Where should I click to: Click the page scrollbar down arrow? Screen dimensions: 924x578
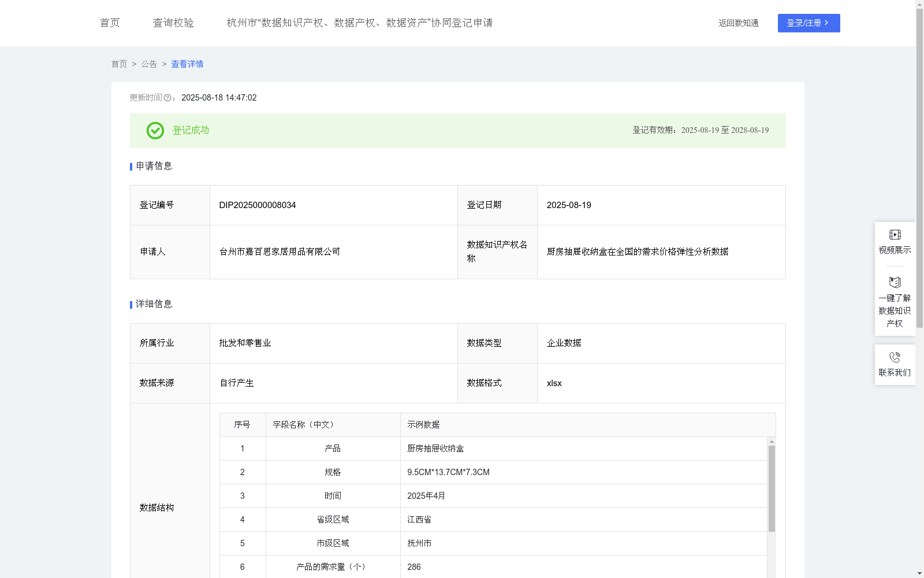[919, 573]
